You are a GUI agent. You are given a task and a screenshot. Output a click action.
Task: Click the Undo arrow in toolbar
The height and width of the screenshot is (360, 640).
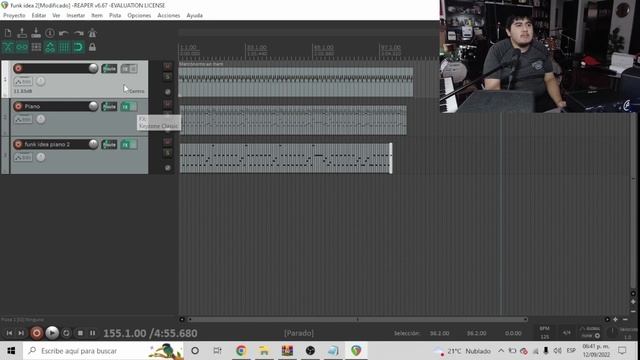click(x=64, y=33)
